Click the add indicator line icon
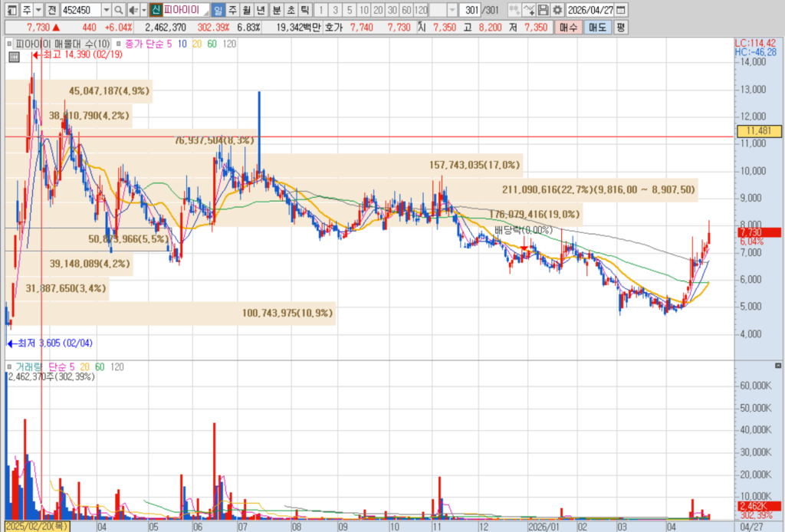785x532 pixels. 529,9
